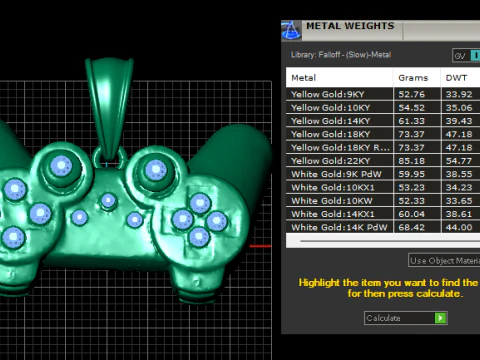Image resolution: width=480 pixels, height=360 pixels.
Task: Click the METAL WEIGHTS panel title
Action: [350, 26]
